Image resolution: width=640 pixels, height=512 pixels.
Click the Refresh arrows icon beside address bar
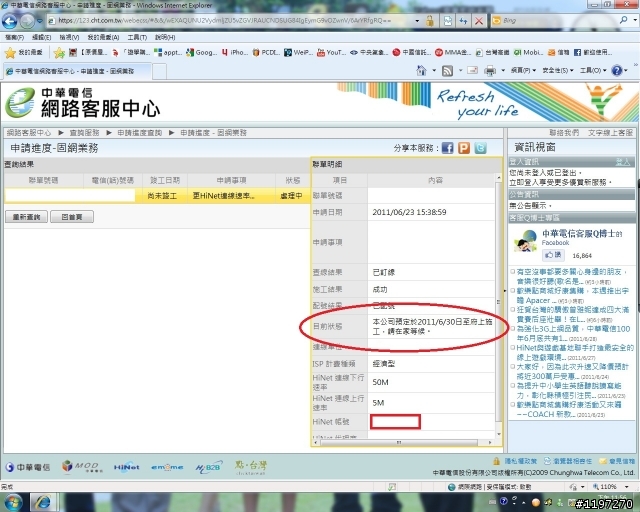[x=463, y=21]
